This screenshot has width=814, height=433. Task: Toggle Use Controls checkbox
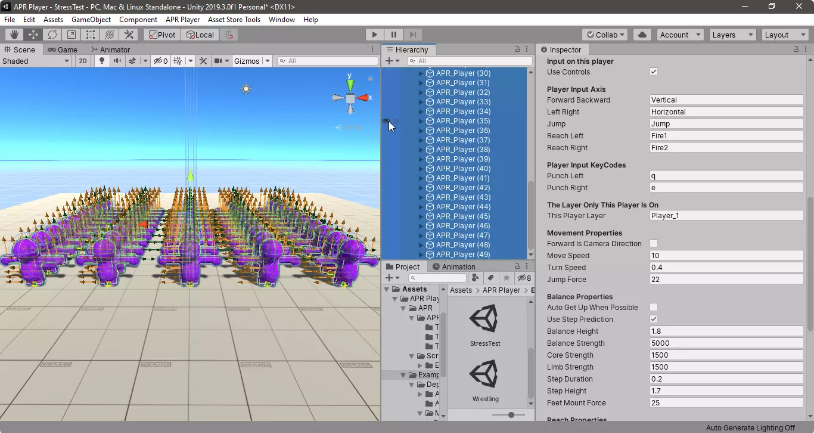click(654, 72)
